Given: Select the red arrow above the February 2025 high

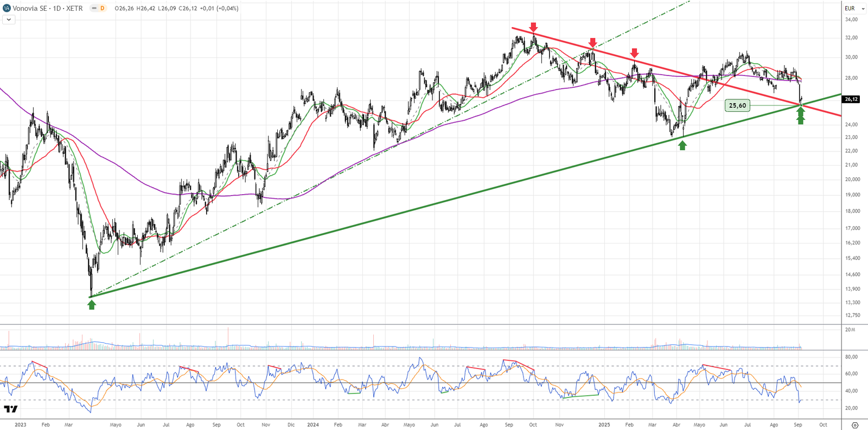Looking at the screenshot, I should tap(634, 53).
